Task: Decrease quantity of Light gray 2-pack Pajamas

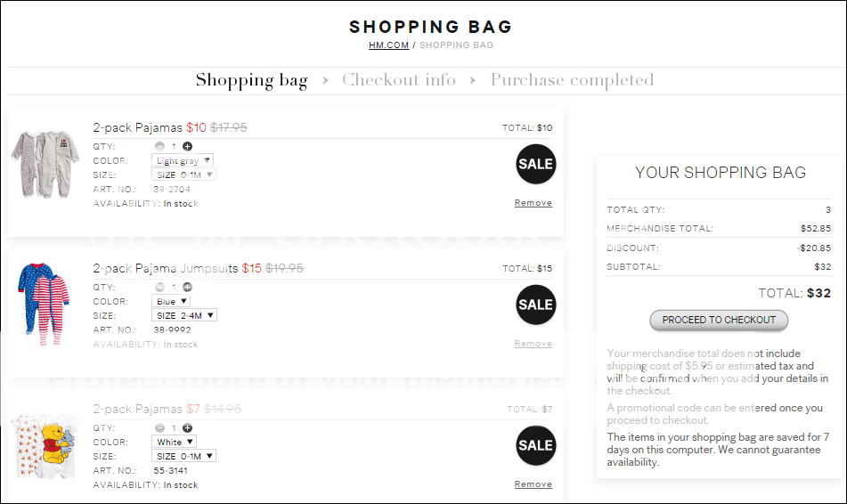Action: coord(159,146)
